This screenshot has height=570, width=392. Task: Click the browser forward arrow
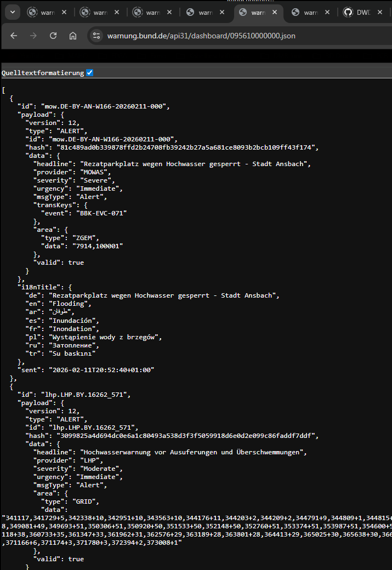click(x=33, y=36)
